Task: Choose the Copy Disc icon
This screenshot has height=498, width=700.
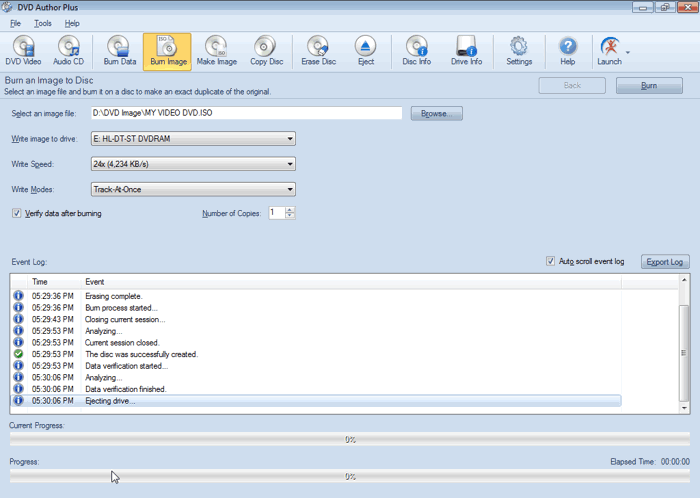Action: coord(265,51)
